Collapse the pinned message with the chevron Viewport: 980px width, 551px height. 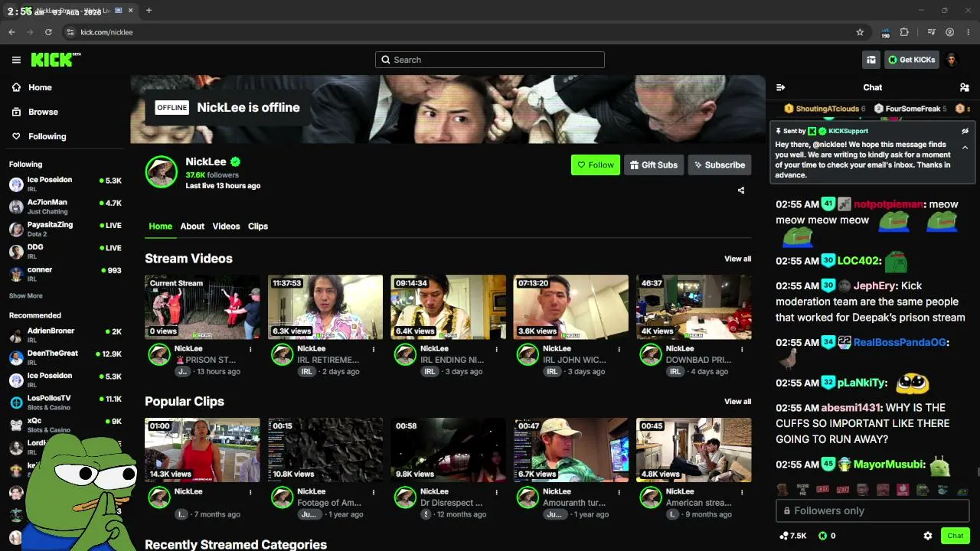point(965,148)
